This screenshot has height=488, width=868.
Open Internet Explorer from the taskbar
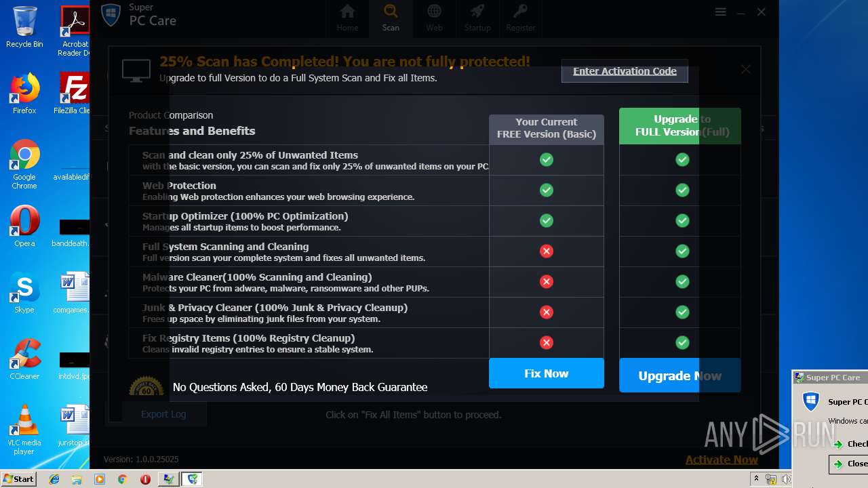click(54, 479)
